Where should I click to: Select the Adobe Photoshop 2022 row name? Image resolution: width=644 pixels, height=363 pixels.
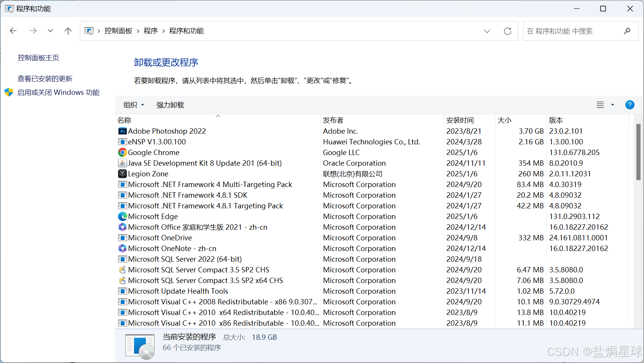point(167,131)
